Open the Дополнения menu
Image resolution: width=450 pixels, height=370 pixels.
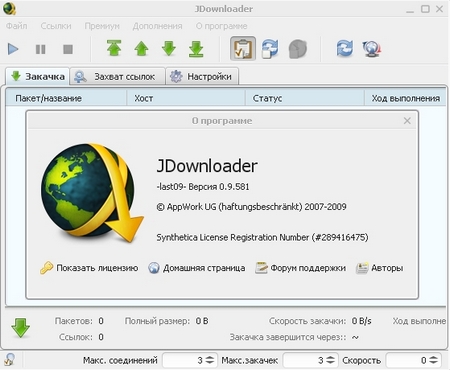[x=157, y=26]
